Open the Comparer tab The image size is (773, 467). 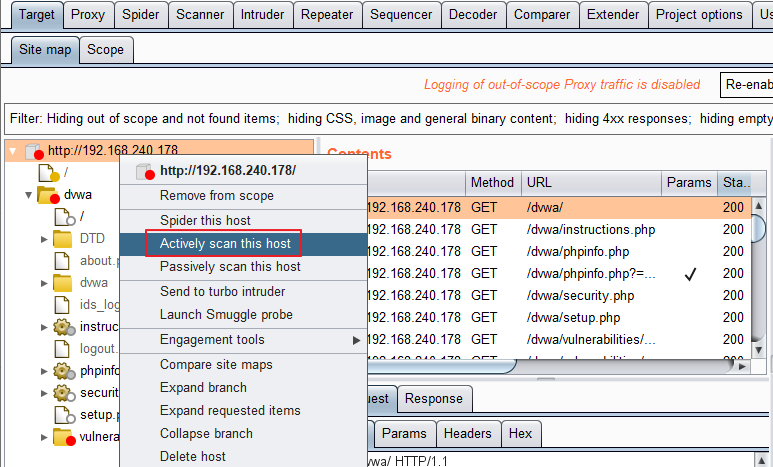point(542,15)
